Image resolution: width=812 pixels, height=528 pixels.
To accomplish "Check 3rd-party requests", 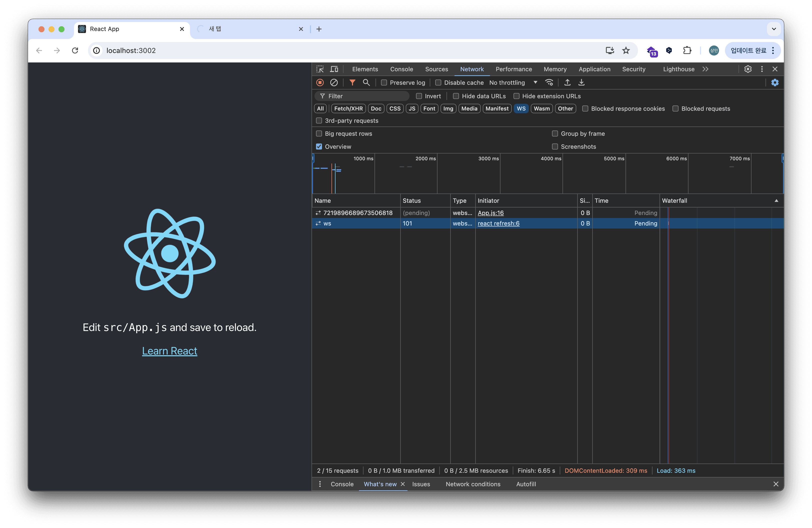I will coord(319,121).
